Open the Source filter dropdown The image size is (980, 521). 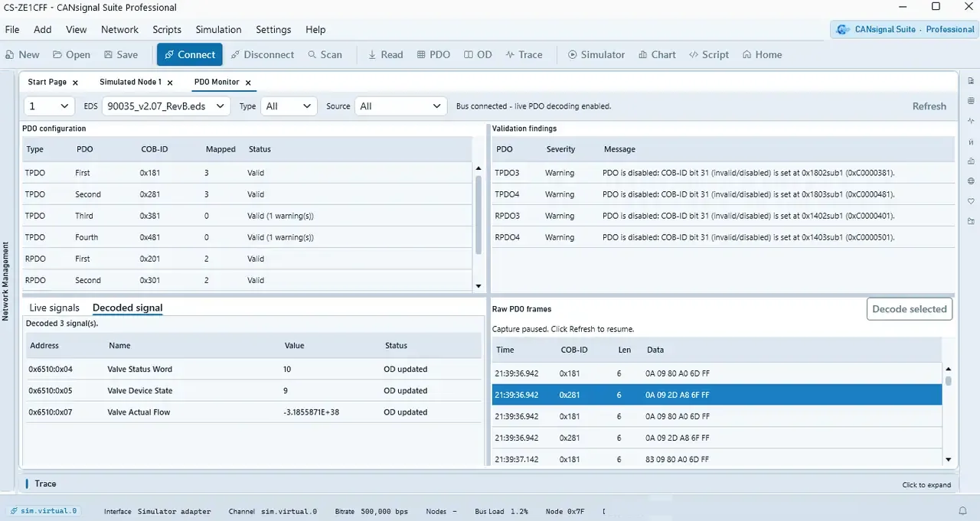coord(401,106)
